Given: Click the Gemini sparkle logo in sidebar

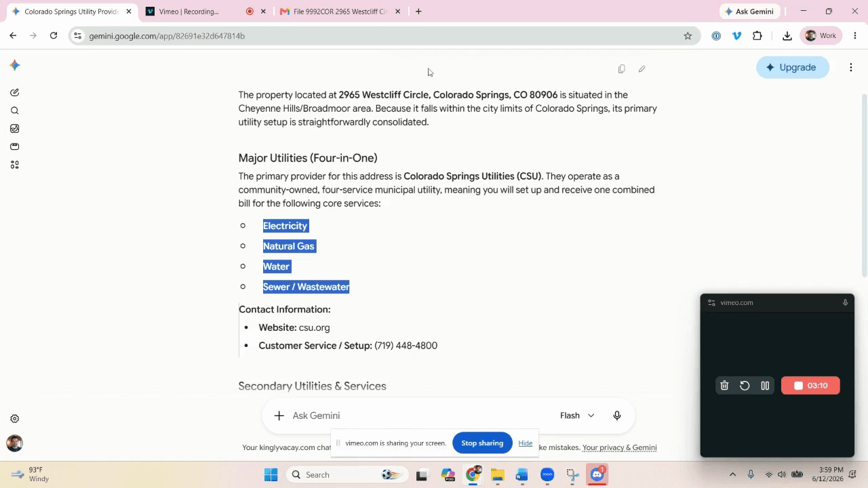Looking at the screenshot, I should click(15, 65).
